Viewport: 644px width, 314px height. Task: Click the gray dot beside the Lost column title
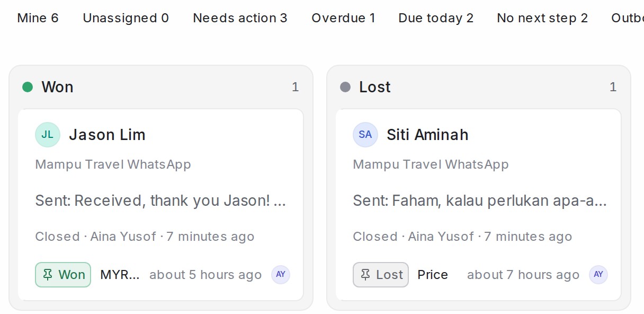(345, 87)
